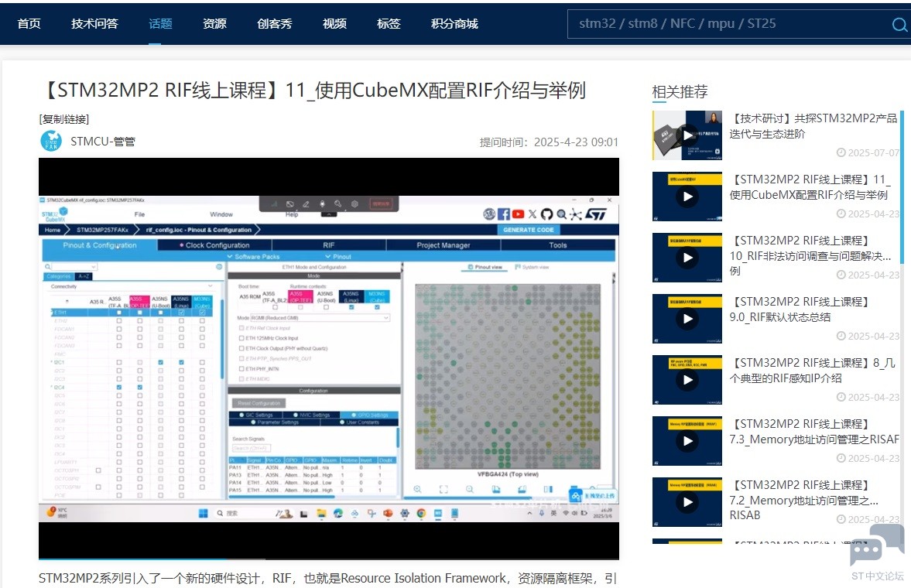Toggle ETH Clock Output (PHY without Quartz) checkbox

pyautogui.click(x=241, y=349)
